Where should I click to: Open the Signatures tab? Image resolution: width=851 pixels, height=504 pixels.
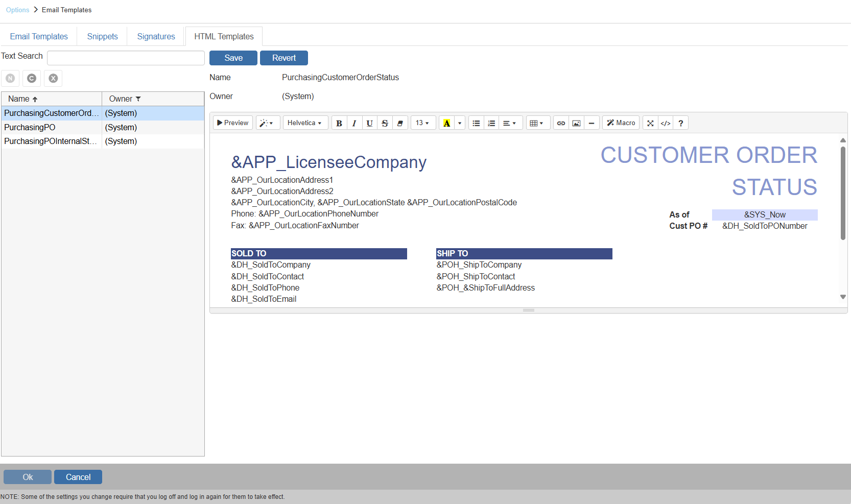(156, 36)
